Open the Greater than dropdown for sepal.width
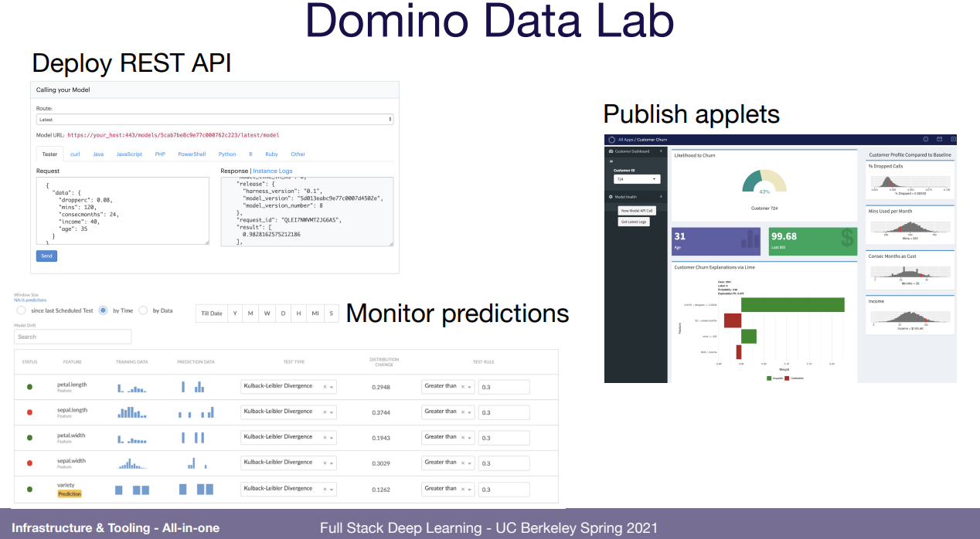Image resolution: width=980 pixels, height=539 pixels. (447, 463)
